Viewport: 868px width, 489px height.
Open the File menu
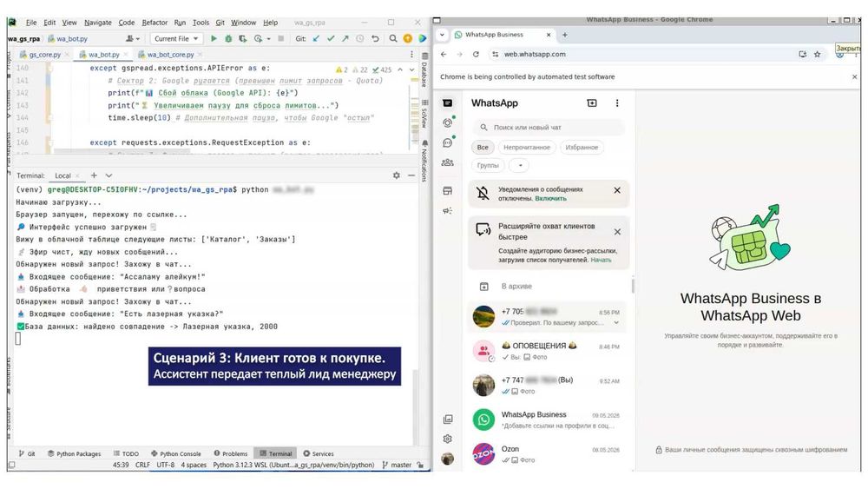tap(31, 23)
